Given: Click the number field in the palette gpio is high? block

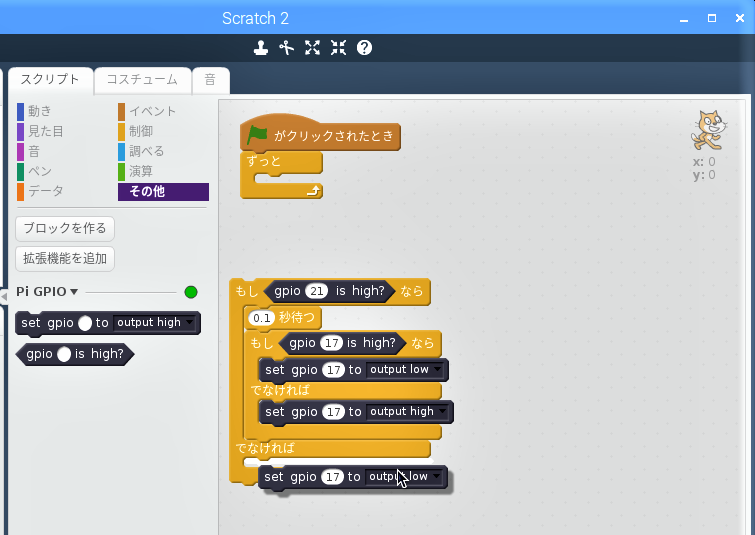Looking at the screenshot, I should 64,354.
